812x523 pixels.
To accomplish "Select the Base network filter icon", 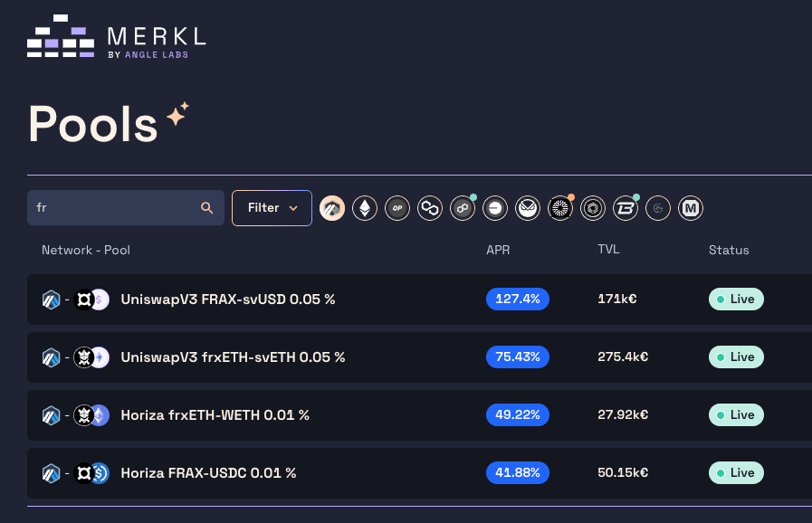I will 495,208.
